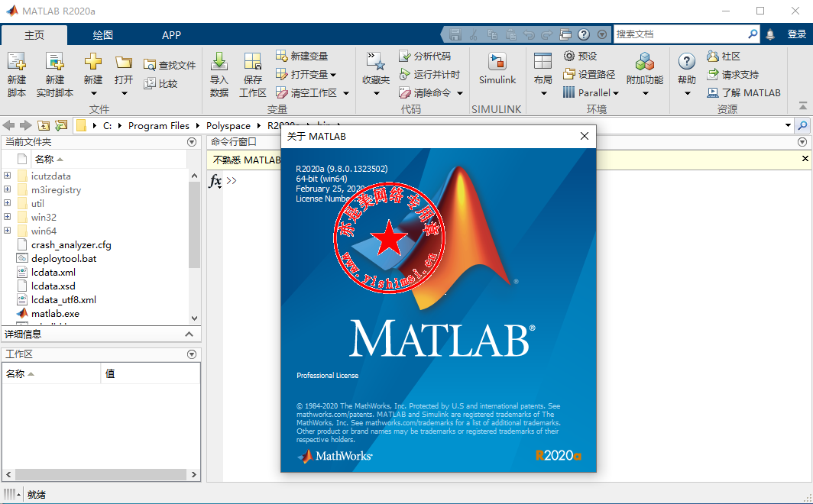Image resolution: width=813 pixels, height=504 pixels.
Task: Switch to the 绘图 tab
Action: coord(102,35)
